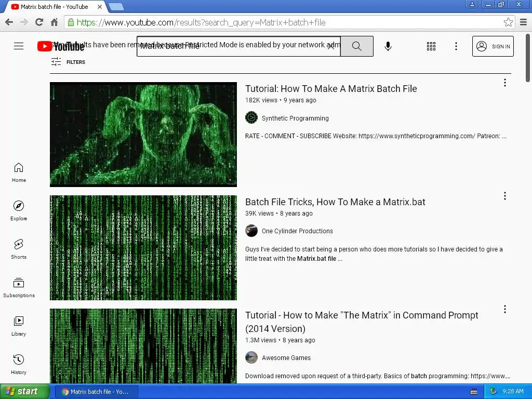Click the SIGN IN button
Viewport: 532px width, 399px height.
[493, 46]
